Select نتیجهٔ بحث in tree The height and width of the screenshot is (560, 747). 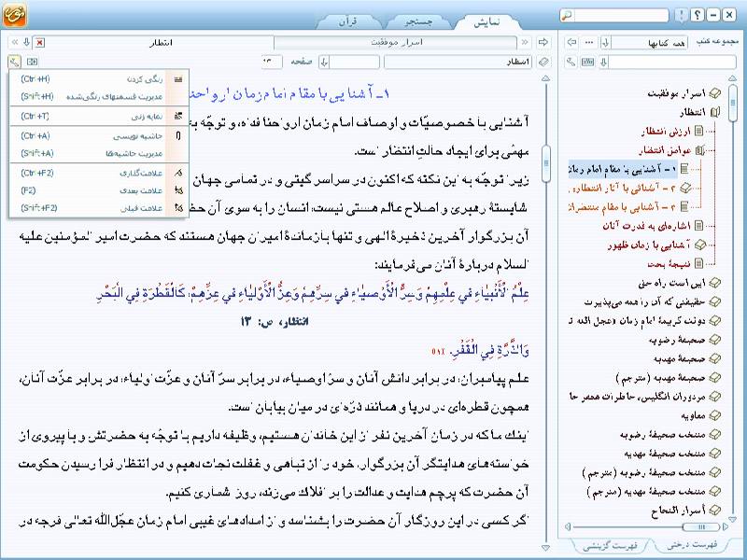pos(669,263)
